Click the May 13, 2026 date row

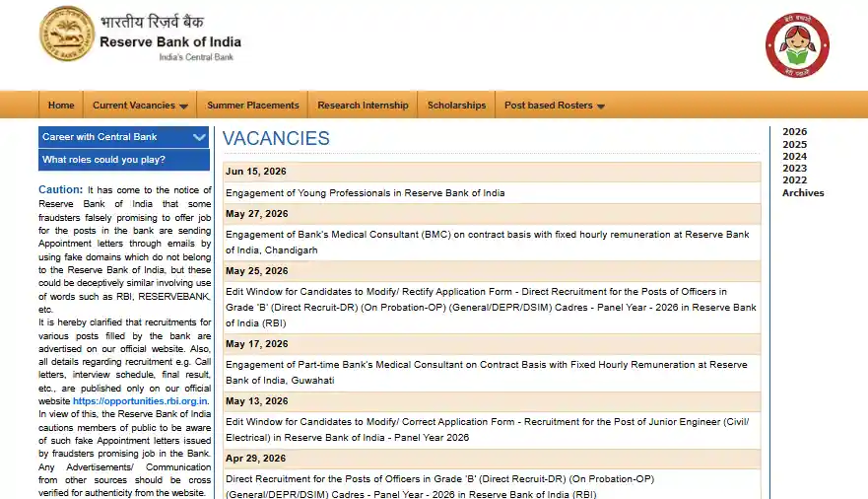(492, 401)
